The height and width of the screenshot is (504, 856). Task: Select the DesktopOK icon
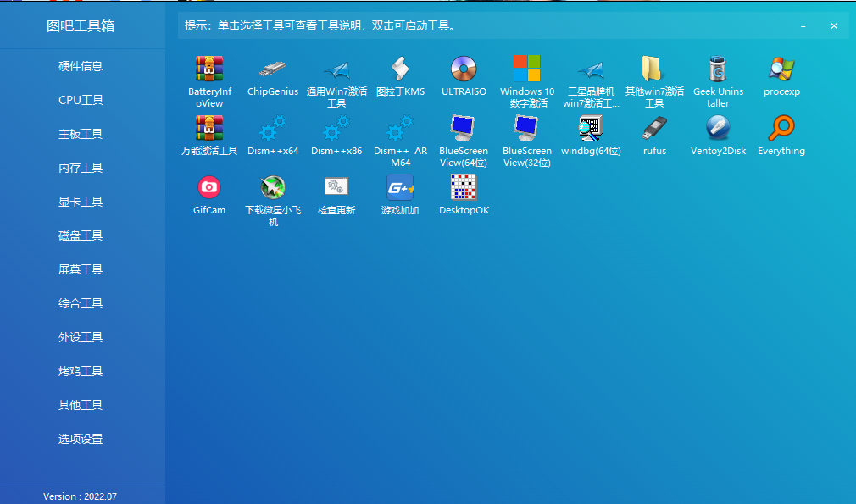464,187
